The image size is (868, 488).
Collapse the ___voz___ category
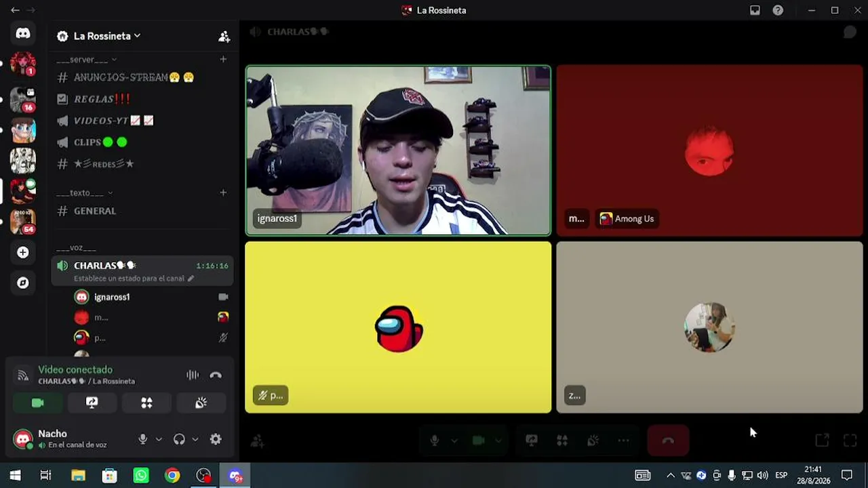point(76,248)
